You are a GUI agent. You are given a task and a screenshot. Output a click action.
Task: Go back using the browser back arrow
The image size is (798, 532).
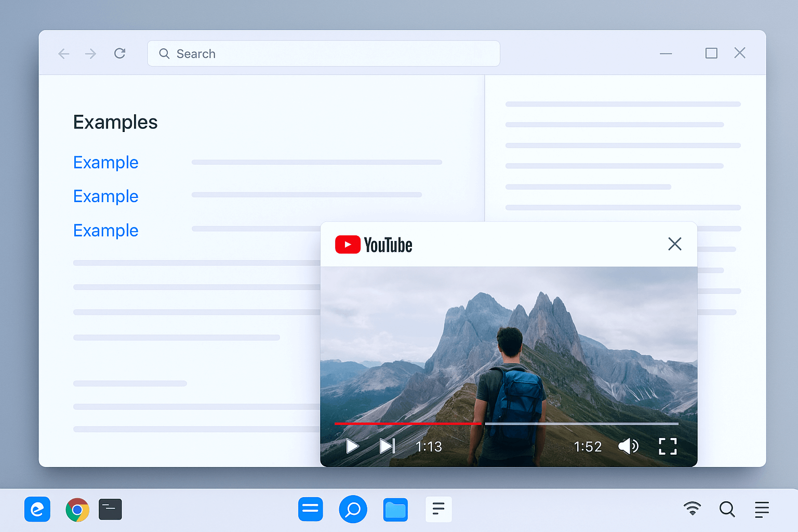[x=64, y=54]
